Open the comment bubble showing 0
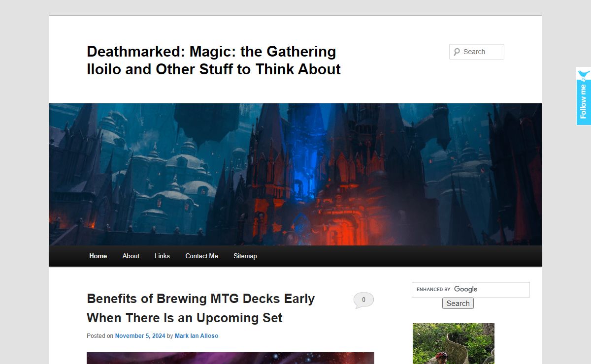This screenshot has height=364, width=591. (x=363, y=300)
